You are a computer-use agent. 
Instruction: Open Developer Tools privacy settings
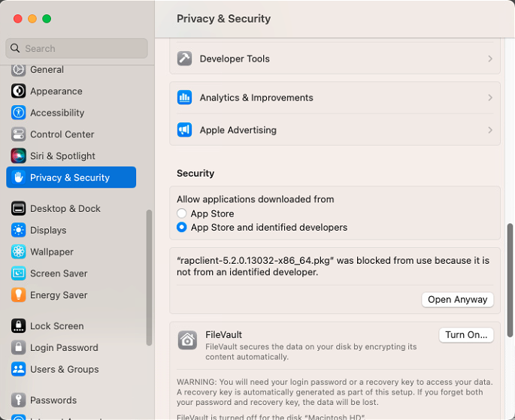click(335, 59)
